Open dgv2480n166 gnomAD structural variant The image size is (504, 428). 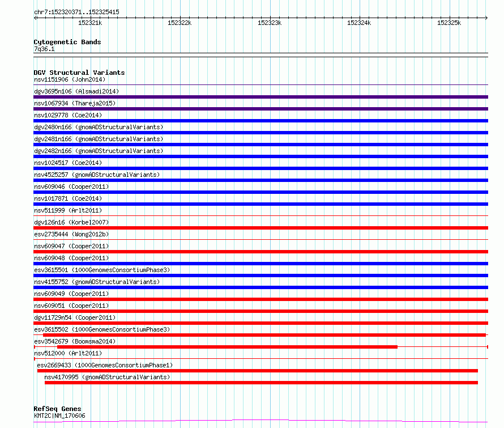click(99, 127)
